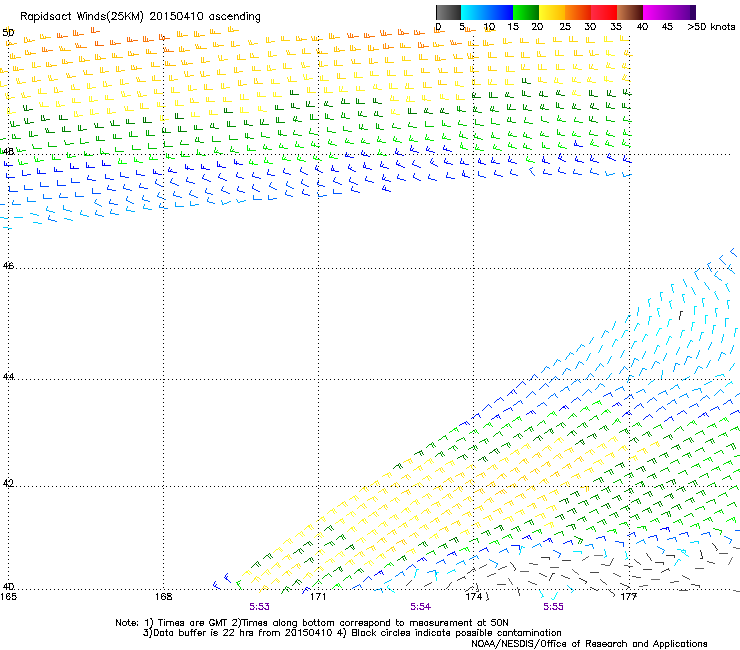The width and height of the screenshot is (740, 650).
Task: Click the '>50 knots' legend label
Action: (711, 27)
